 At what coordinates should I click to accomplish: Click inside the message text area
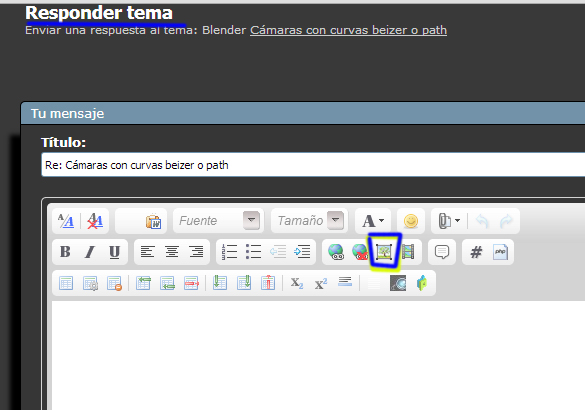coord(318,355)
